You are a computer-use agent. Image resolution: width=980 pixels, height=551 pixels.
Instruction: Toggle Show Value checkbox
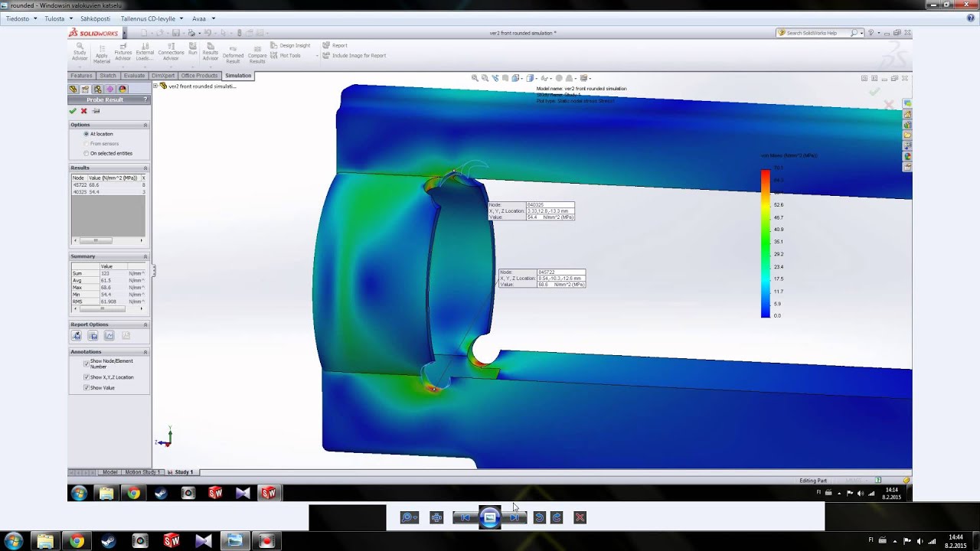(x=86, y=388)
